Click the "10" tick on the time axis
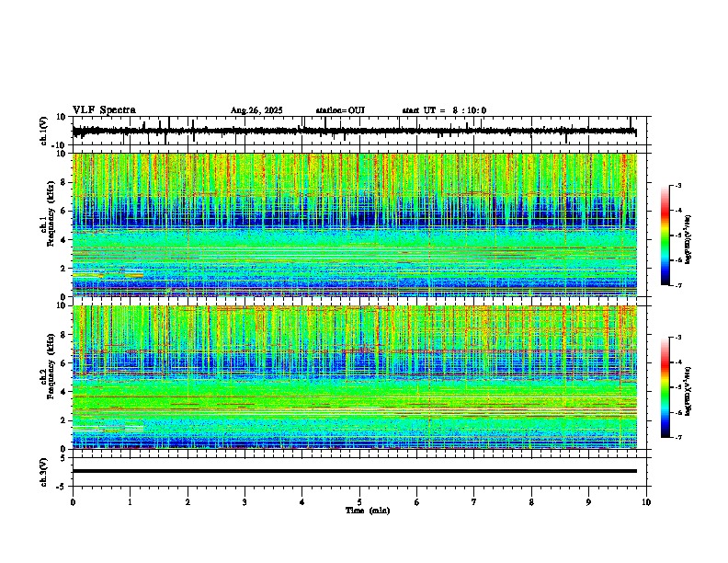This screenshot has height=563, width=728. click(646, 502)
